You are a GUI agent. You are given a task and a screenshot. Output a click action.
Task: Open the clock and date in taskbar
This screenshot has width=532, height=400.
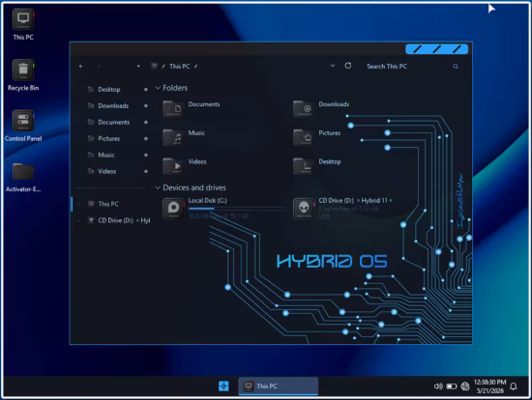(490, 386)
